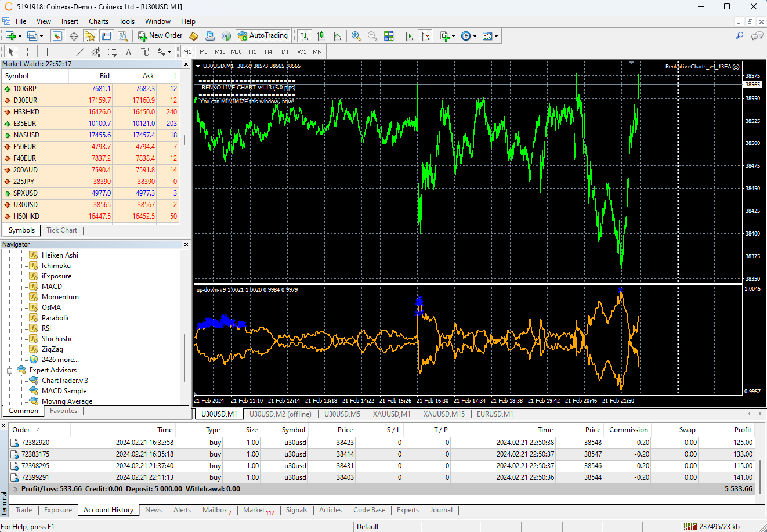767x532 pixels.
Task: Open the Charts menu
Action: click(x=99, y=21)
